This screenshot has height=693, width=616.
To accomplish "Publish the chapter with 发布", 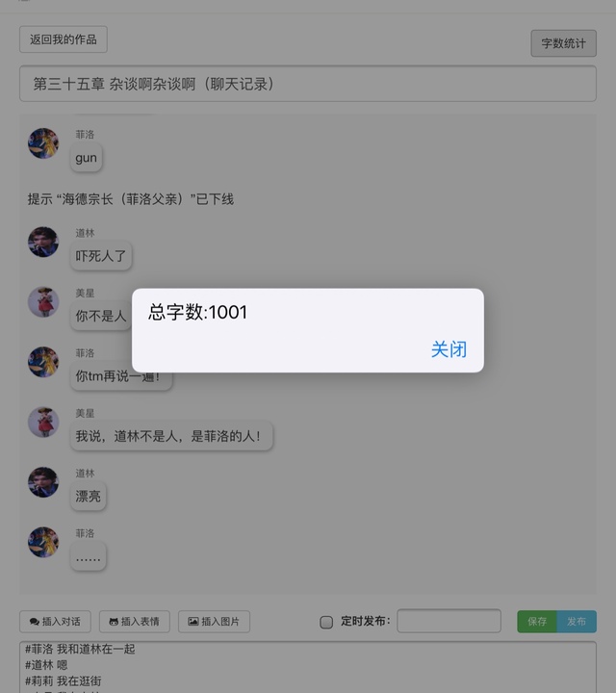I will [x=577, y=622].
